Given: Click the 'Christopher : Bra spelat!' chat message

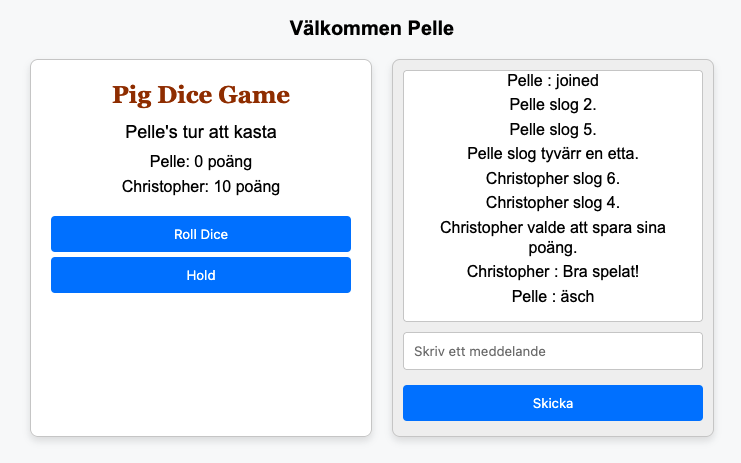Looking at the screenshot, I should tap(552, 271).
